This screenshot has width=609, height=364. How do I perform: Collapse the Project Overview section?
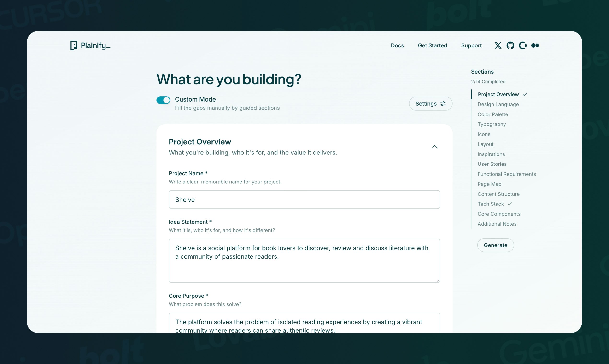435,147
